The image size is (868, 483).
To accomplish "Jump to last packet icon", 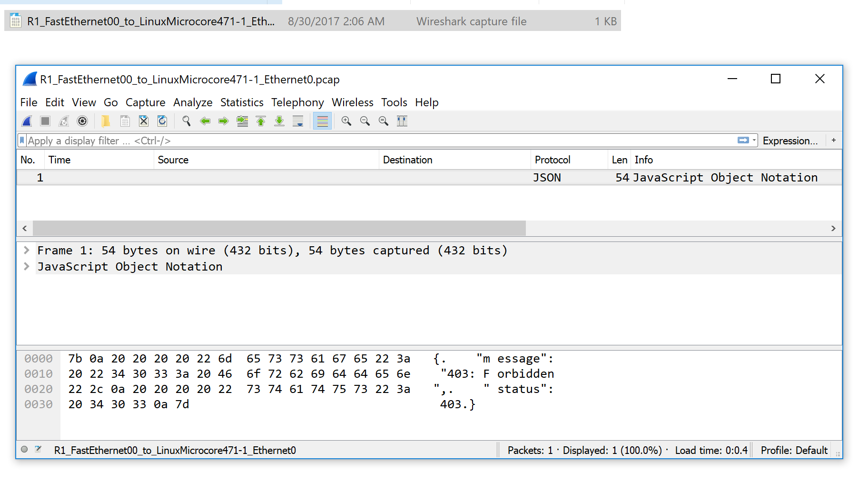I will [x=279, y=121].
